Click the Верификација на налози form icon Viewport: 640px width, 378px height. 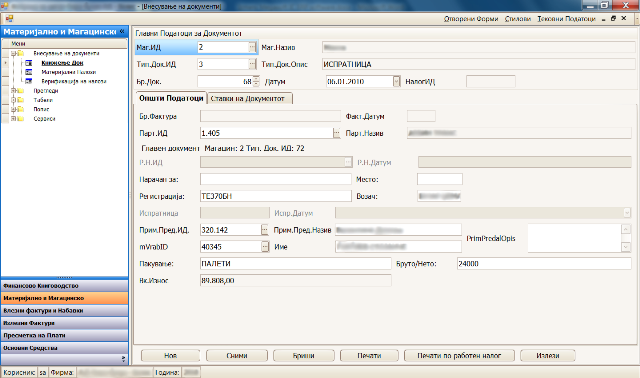[x=29, y=81]
